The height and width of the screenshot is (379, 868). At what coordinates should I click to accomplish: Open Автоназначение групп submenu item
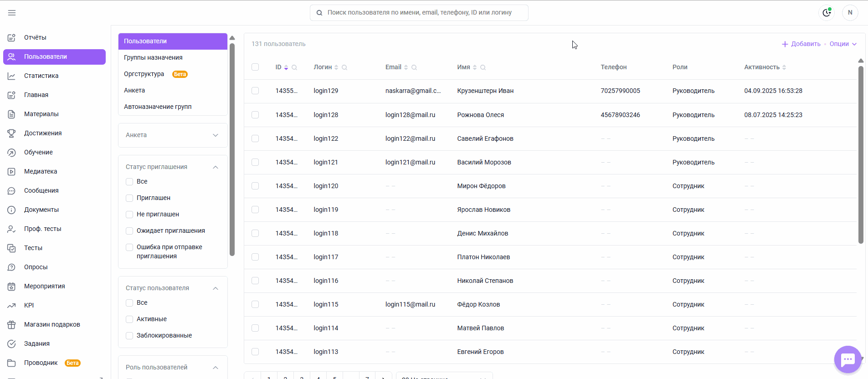coord(173,107)
